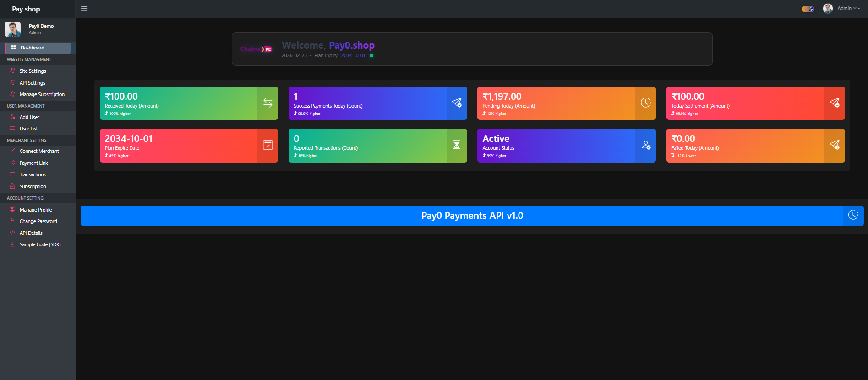This screenshot has height=380, width=868.
Task: Click the Pay shop brand link
Action: tap(26, 9)
